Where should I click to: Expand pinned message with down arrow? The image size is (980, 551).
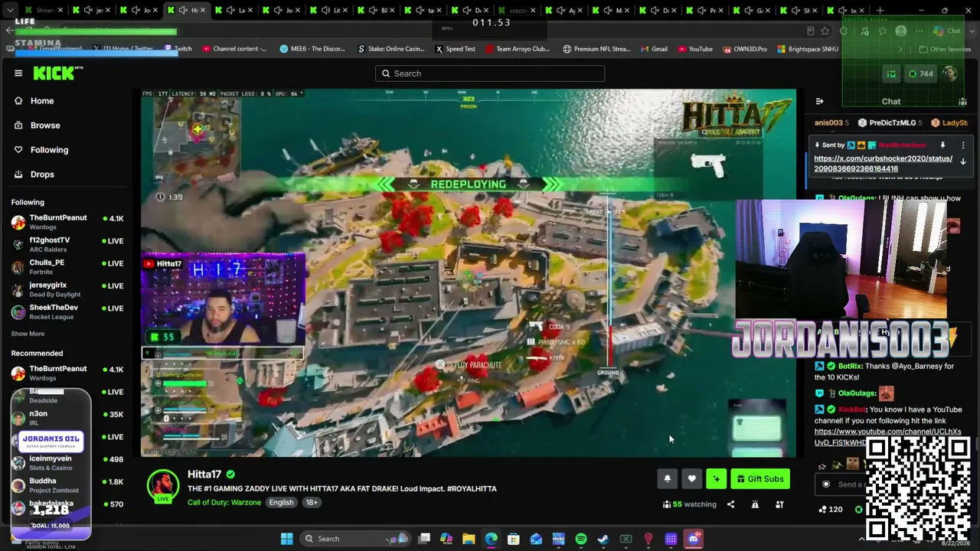pyautogui.click(x=963, y=162)
